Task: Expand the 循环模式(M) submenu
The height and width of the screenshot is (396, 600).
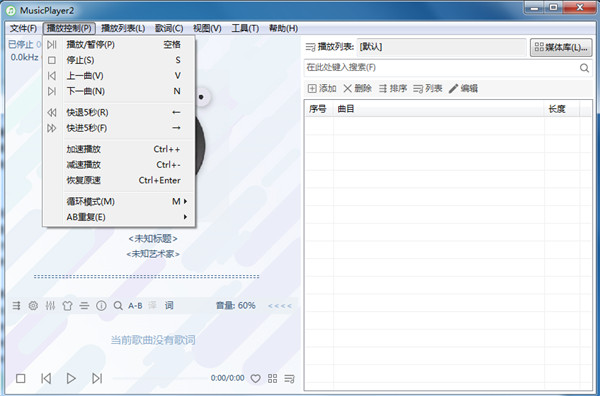Action: tap(119, 202)
